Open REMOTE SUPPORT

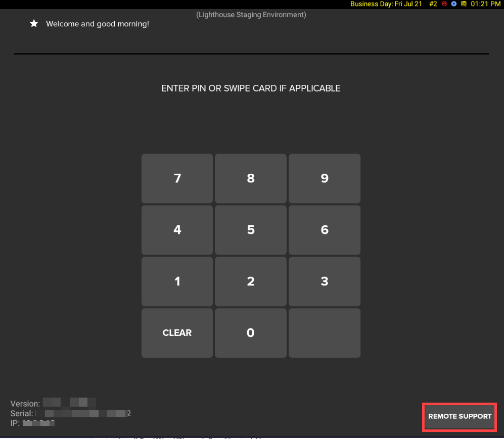pos(459,417)
